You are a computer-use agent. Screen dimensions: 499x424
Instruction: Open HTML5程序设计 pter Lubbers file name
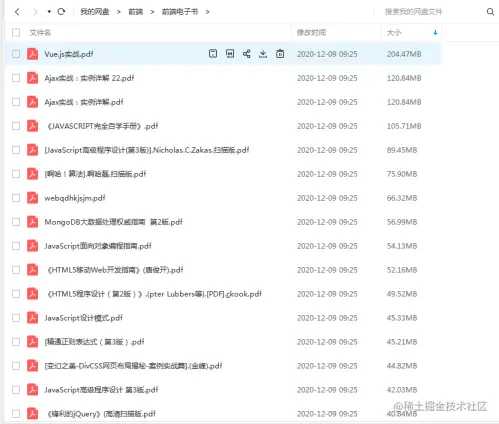(x=155, y=294)
